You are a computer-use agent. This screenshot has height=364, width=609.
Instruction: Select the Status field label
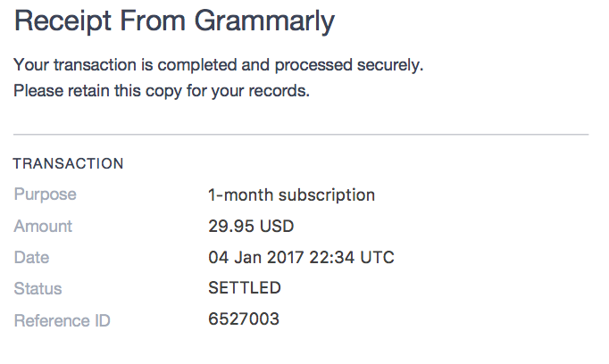[38, 289]
